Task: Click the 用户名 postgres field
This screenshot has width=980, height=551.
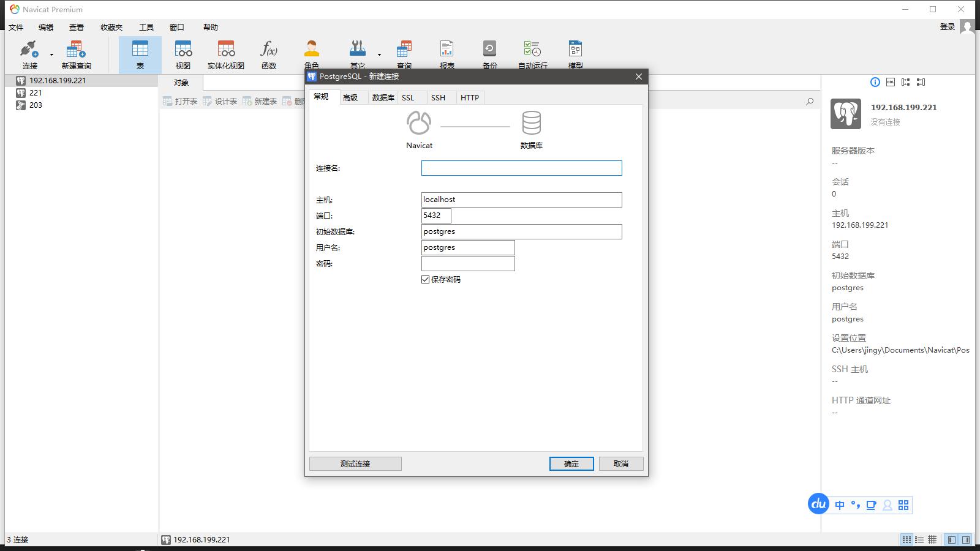Action: (468, 247)
